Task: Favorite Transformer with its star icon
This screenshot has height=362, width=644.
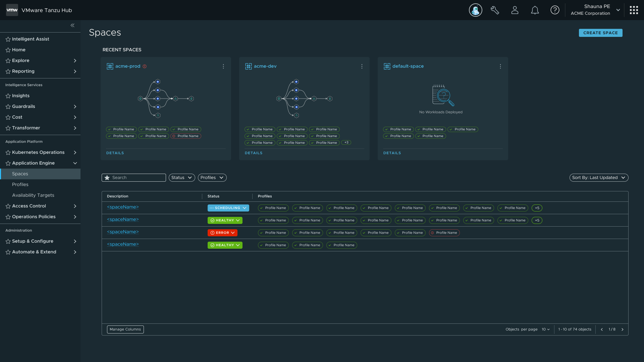Action: coord(8,128)
